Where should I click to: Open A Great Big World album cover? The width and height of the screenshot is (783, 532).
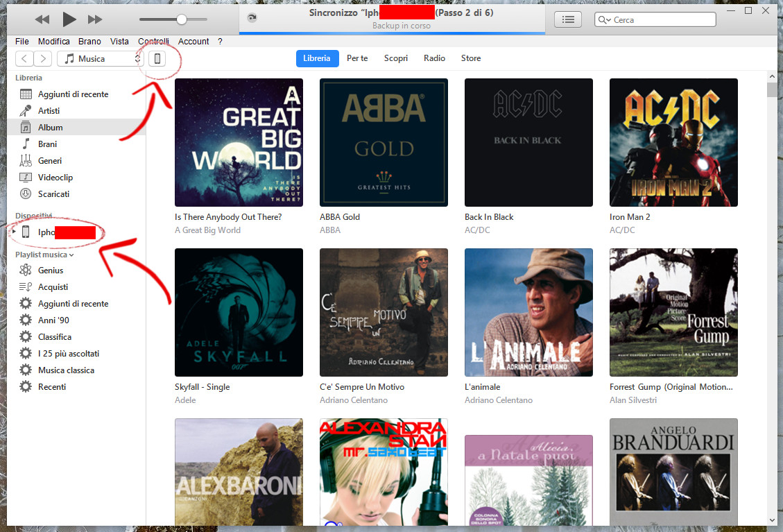click(239, 142)
